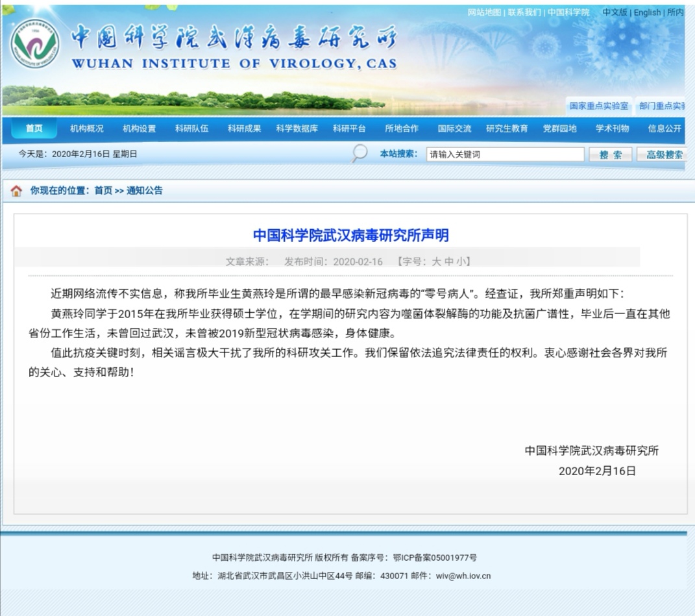Select 科研队伍 in navigation bar
The width and height of the screenshot is (695, 616).
pos(191,129)
